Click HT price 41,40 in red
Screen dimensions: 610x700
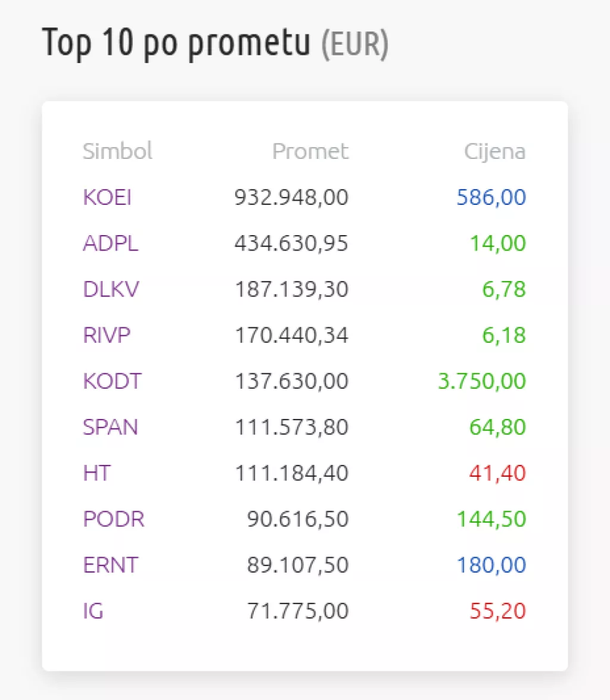[496, 473]
